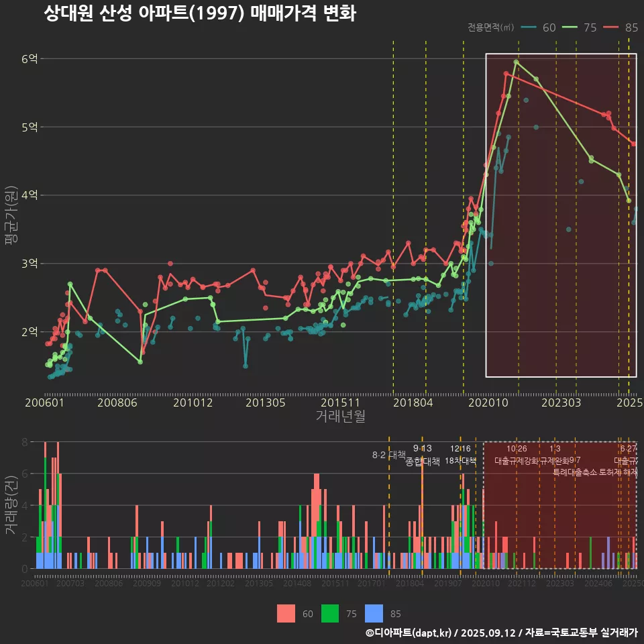The width and height of the screenshot is (644, 644).
Task: Click the 9·13 종합대책 annotation label
Action: click(x=423, y=455)
